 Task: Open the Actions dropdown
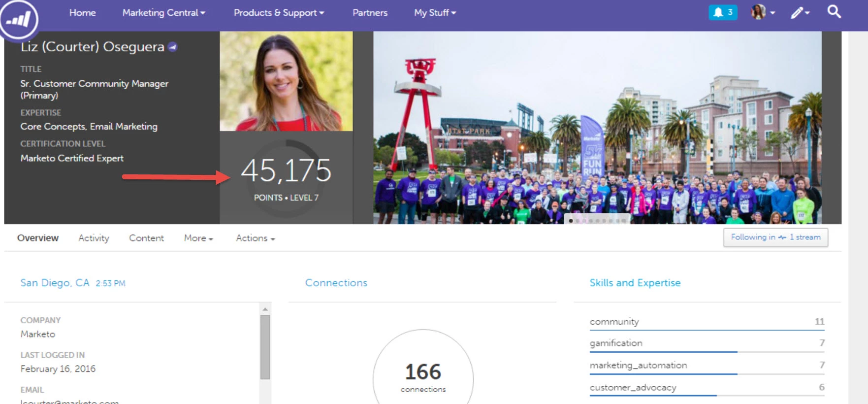[x=255, y=238]
